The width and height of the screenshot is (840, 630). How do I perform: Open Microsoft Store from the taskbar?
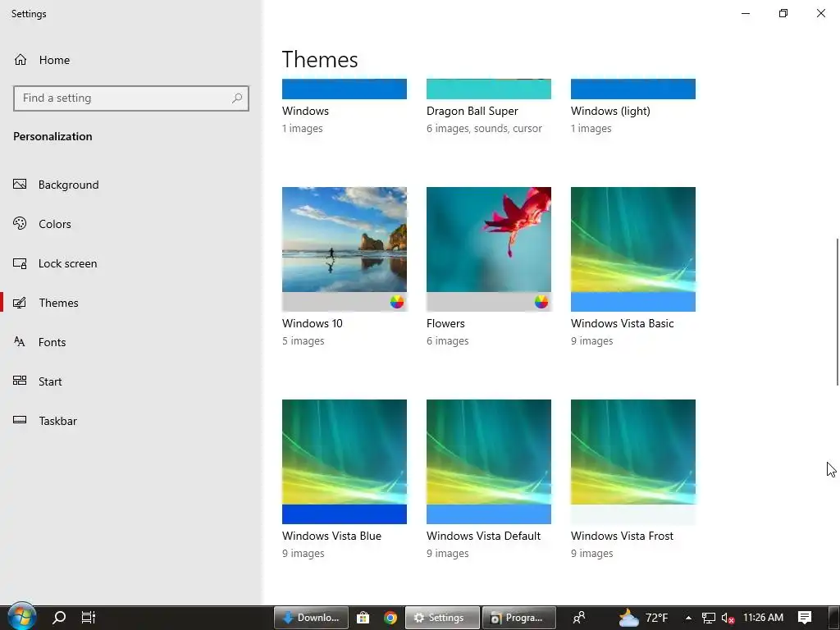click(363, 618)
